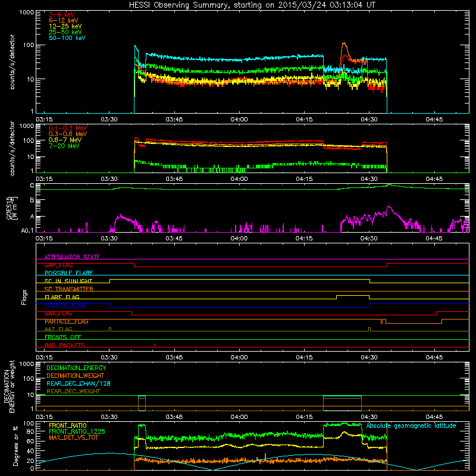This screenshot has width=476, height=476.
Task: Select the 3-6 keV legend label
Action: point(62,14)
